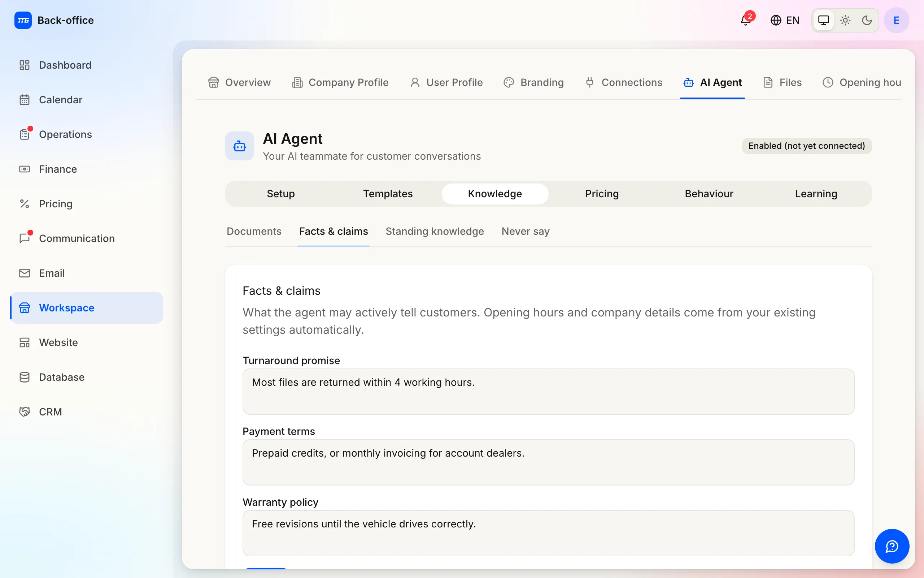Switch to the Overview tab
Image resolution: width=924 pixels, height=578 pixels.
click(x=239, y=83)
